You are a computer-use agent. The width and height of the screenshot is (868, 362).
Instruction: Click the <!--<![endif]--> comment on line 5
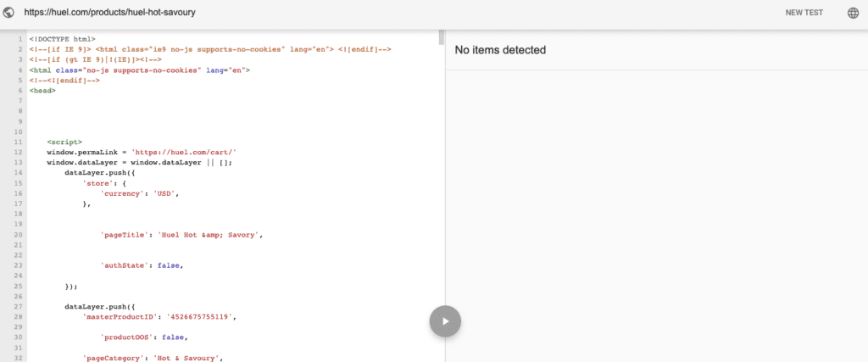64,81
